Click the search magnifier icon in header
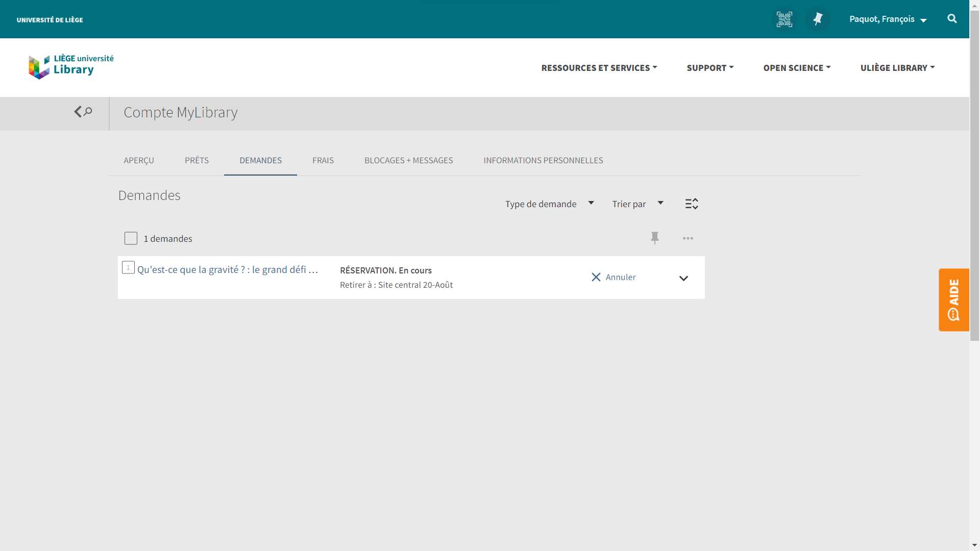The image size is (980, 551). 952,19
